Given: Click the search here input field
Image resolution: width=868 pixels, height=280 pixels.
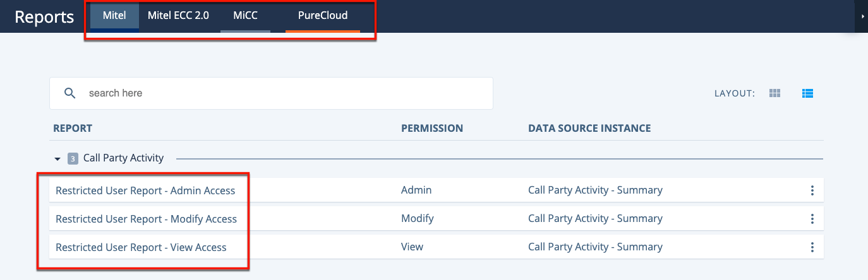Looking at the screenshot, I should click(271, 93).
